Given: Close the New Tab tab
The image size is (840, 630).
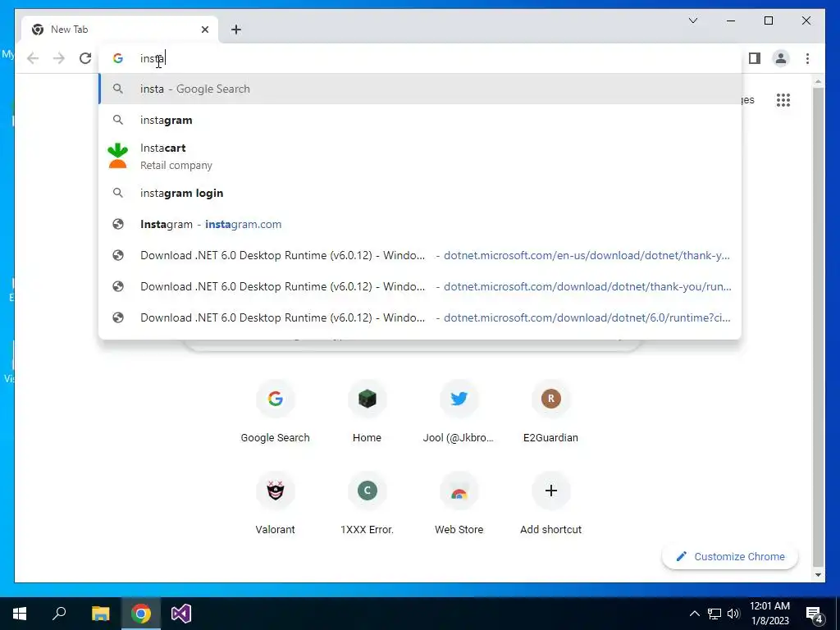Looking at the screenshot, I should click(x=204, y=30).
